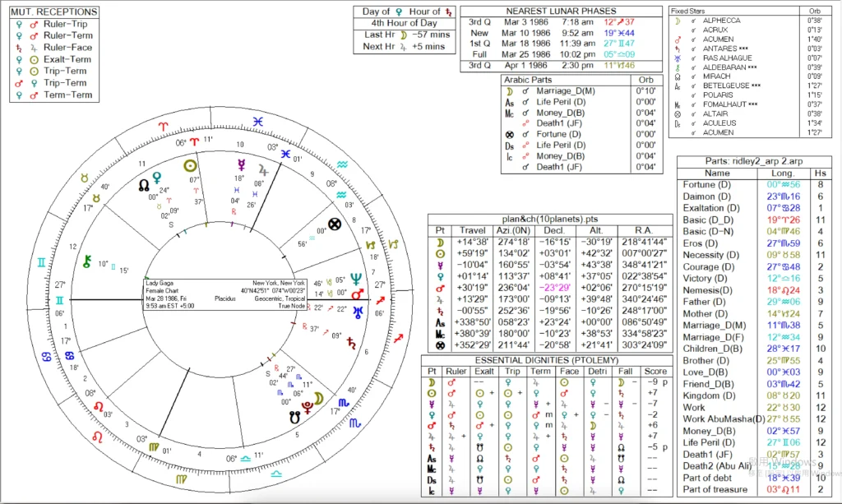Select the Pisces sign glyph on the outer ring

258,121
